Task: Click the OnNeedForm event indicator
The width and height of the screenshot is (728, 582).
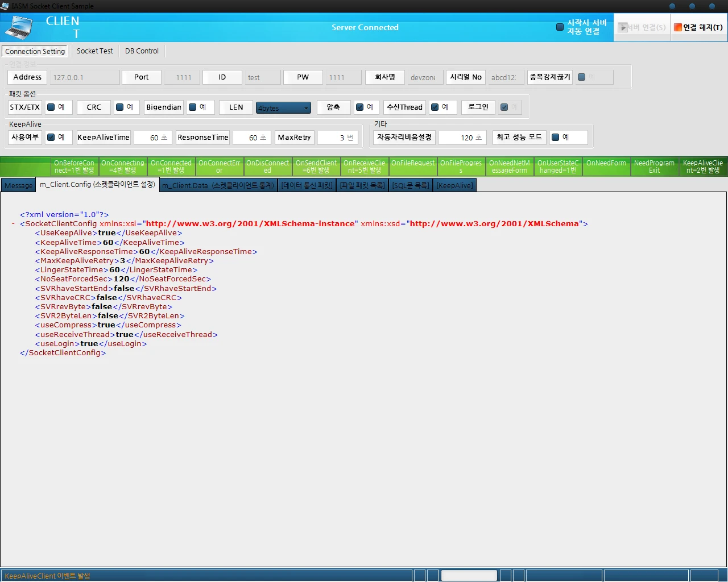Action: point(606,167)
